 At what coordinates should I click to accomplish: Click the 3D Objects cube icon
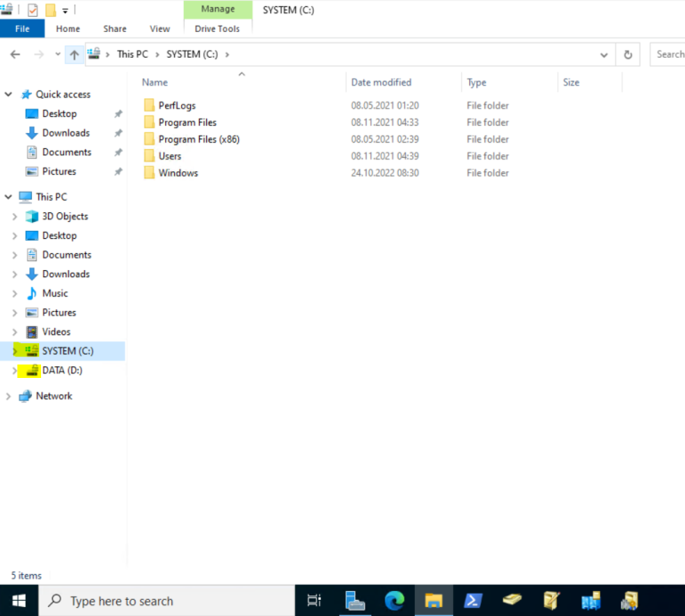(x=32, y=216)
